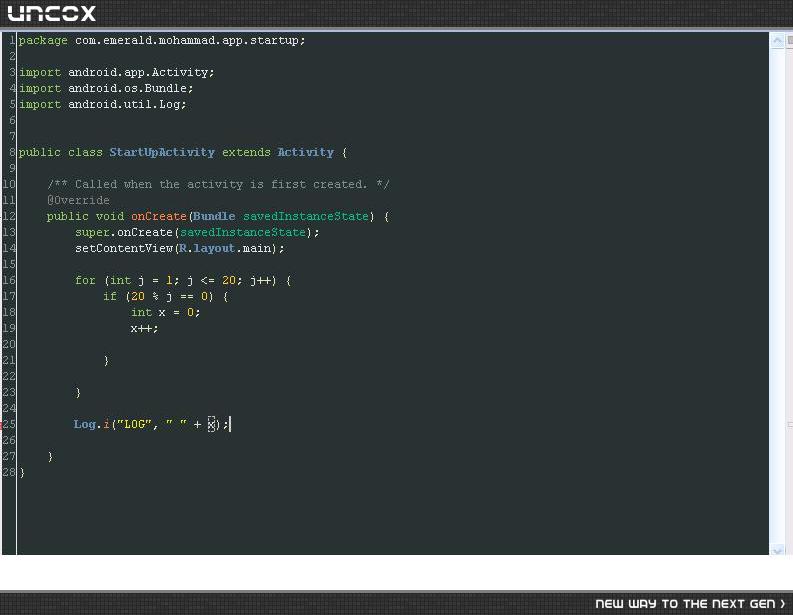
Task: Click the error marker beside line 25
Action: [2, 425]
